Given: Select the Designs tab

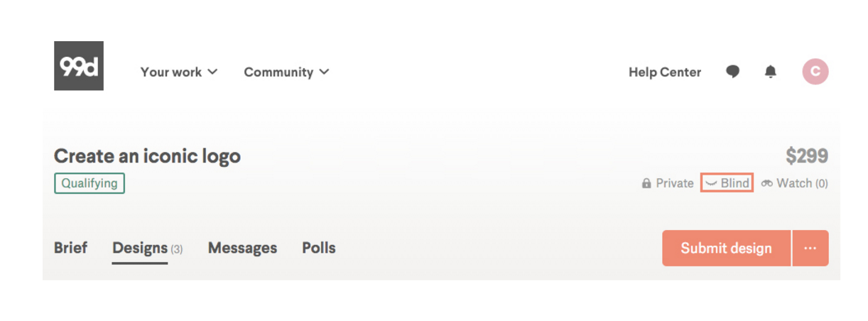Looking at the screenshot, I should [139, 248].
